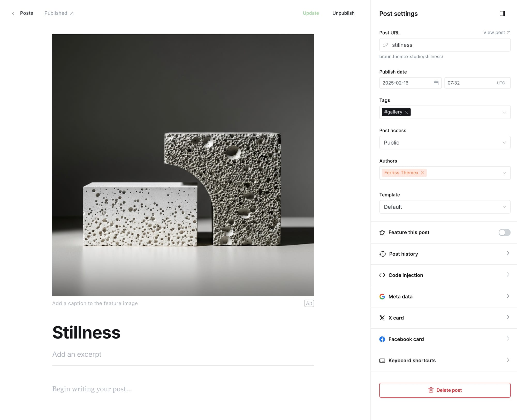The width and height of the screenshot is (517, 420).
Task: Toggle Feature this post switch
Action: pos(504,233)
